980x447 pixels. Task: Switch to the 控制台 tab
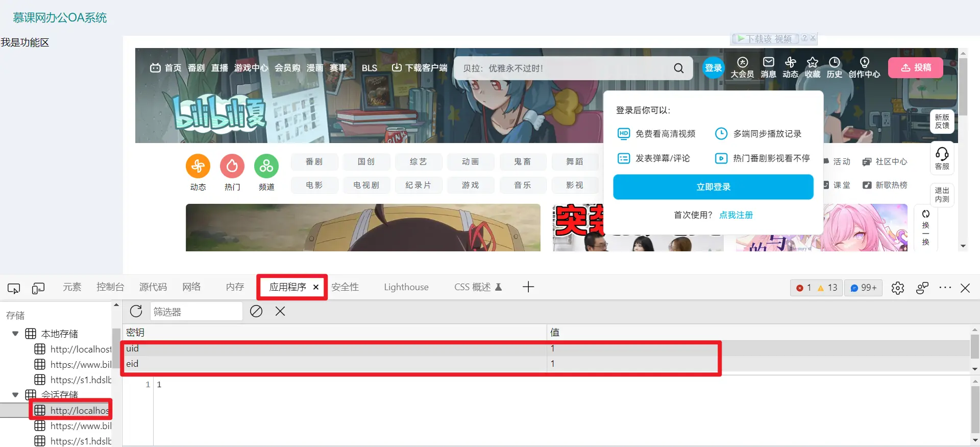[x=110, y=287]
